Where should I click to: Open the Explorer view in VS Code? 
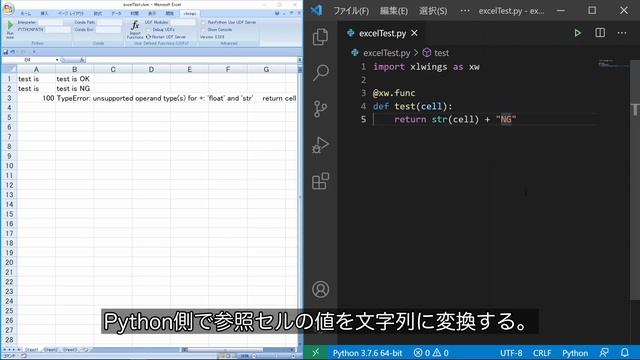(x=320, y=37)
